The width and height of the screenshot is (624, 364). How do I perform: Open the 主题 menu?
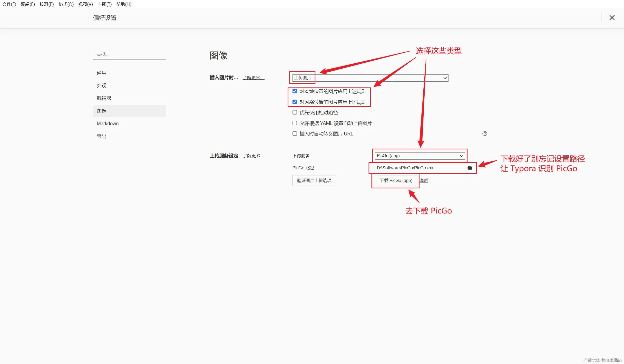pos(104,4)
